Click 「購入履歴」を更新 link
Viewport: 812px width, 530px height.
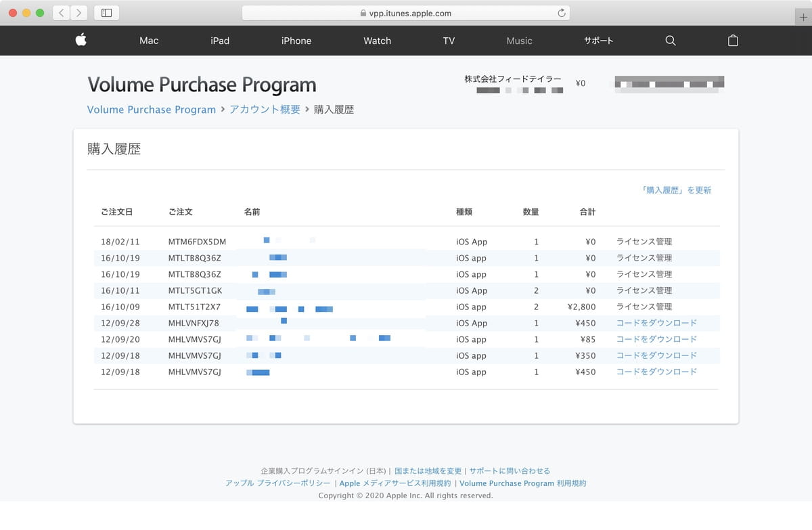(676, 190)
